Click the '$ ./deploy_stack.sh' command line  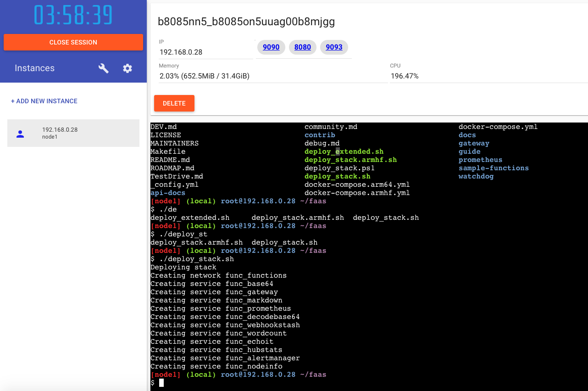[x=192, y=259]
